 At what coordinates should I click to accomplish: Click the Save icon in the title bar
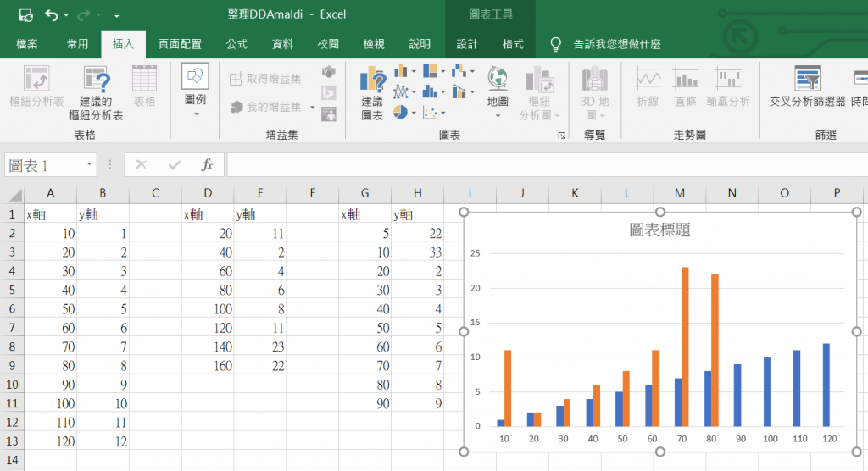tap(26, 15)
